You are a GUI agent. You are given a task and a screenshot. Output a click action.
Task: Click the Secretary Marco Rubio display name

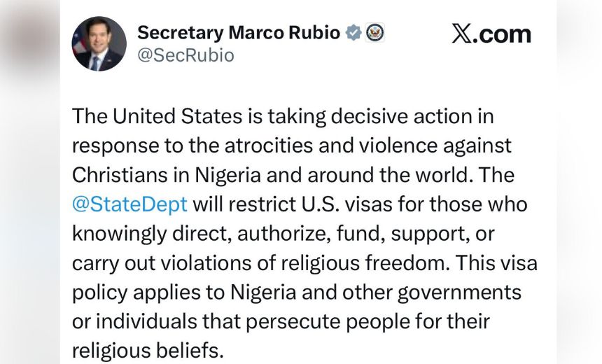tap(239, 32)
